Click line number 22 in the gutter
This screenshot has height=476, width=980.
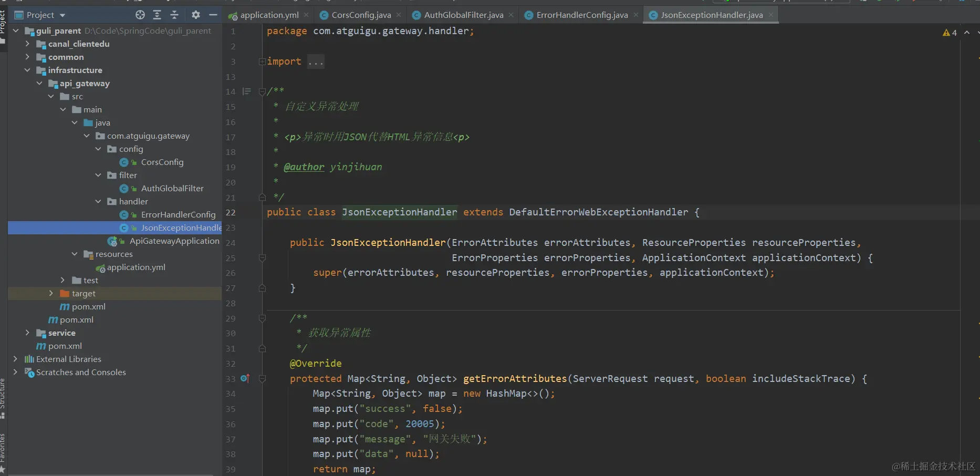(231, 212)
